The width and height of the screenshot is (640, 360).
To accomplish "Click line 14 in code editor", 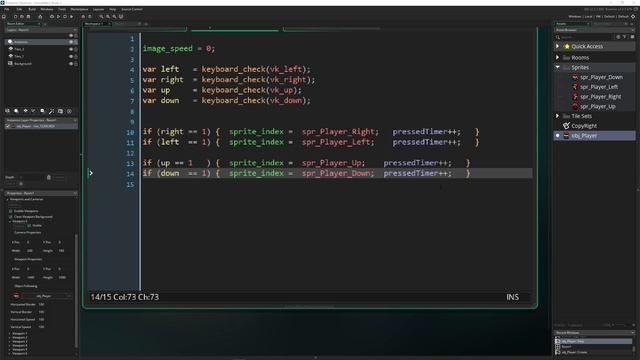I will (x=337, y=173).
